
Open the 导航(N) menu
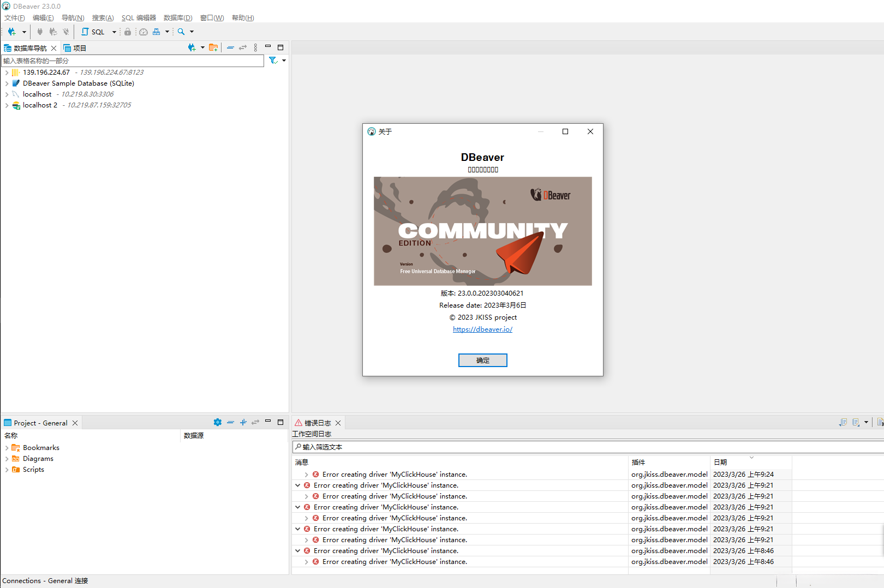[x=73, y=17]
